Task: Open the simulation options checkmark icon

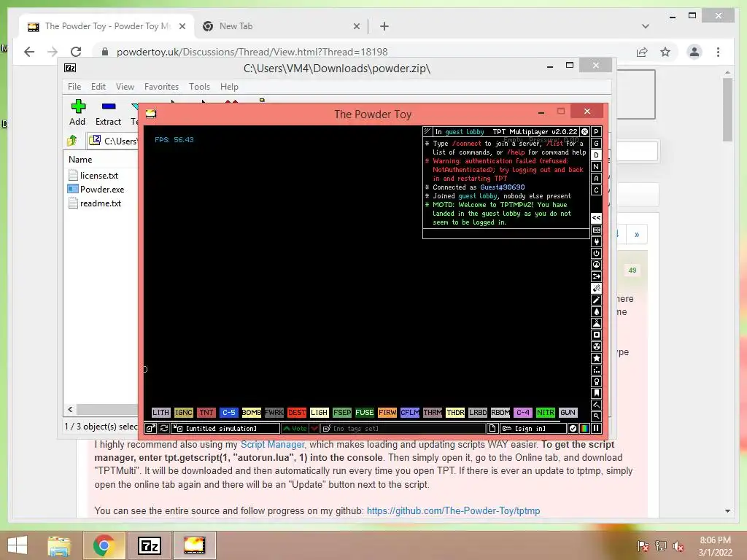Action: coord(573,429)
